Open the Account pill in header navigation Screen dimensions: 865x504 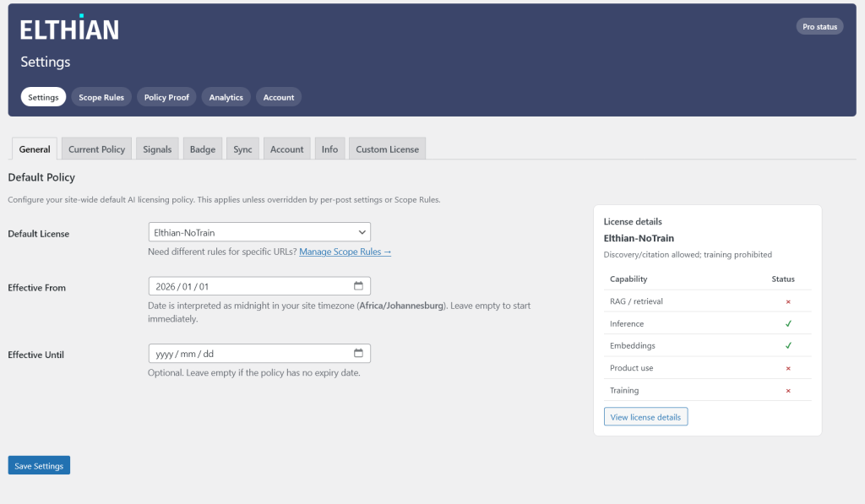coord(278,97)
